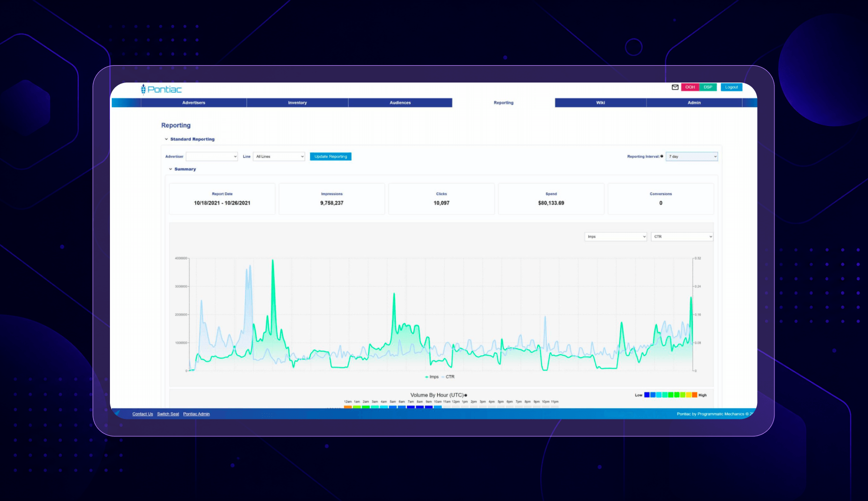
Task: Click the yellow legend swatch near High
Action: (x=689, y=395)
